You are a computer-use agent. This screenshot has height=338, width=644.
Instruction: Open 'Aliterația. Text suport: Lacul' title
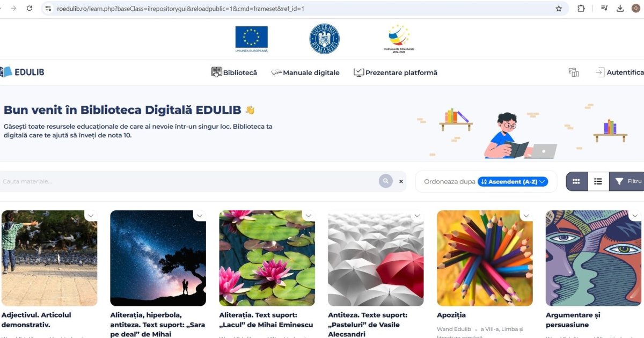[x=266, y=320]
